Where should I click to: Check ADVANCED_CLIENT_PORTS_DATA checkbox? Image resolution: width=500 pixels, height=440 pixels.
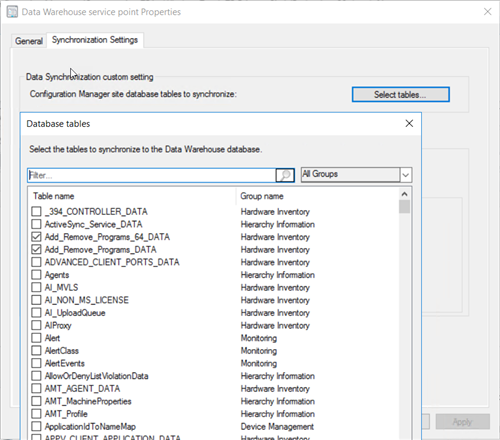pos(36,262)
